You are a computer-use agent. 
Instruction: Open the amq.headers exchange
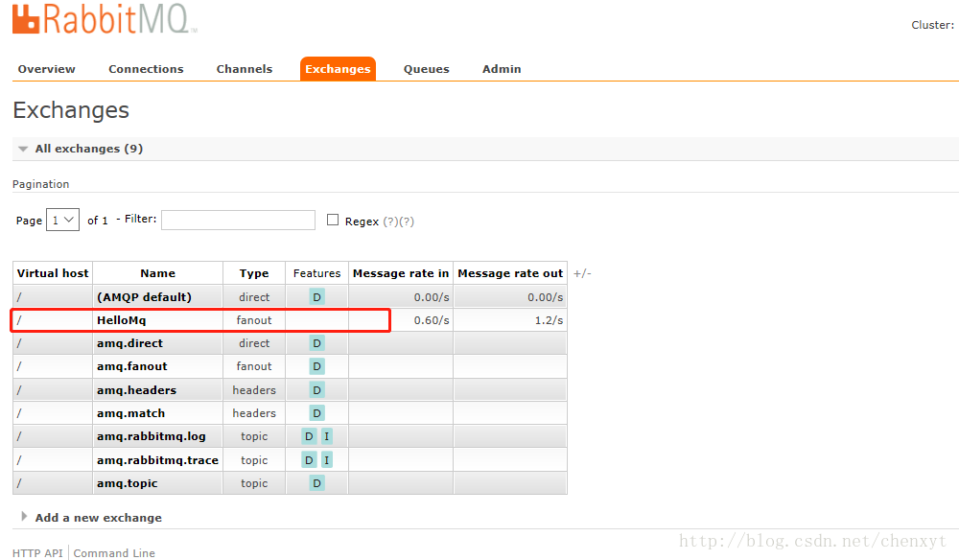click(x=136, y=390)
